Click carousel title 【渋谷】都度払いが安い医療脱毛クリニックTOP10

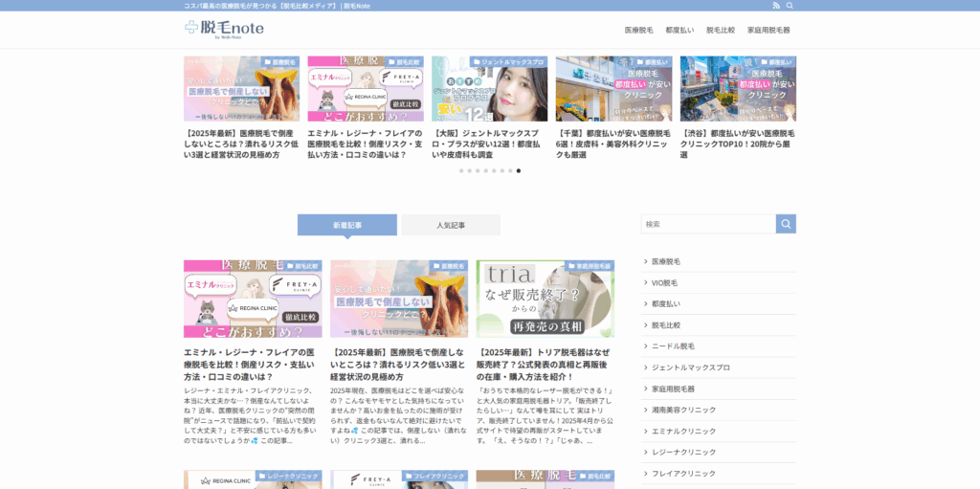tap(738, 144)
